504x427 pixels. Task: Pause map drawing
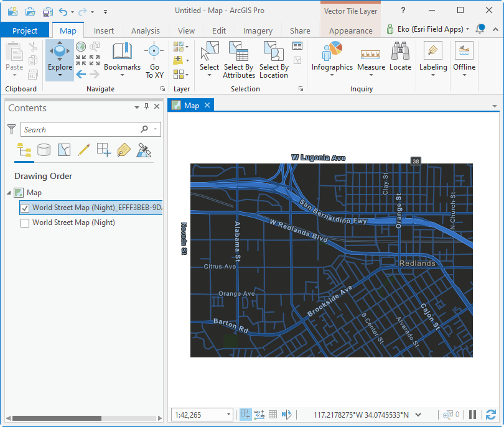472,415
